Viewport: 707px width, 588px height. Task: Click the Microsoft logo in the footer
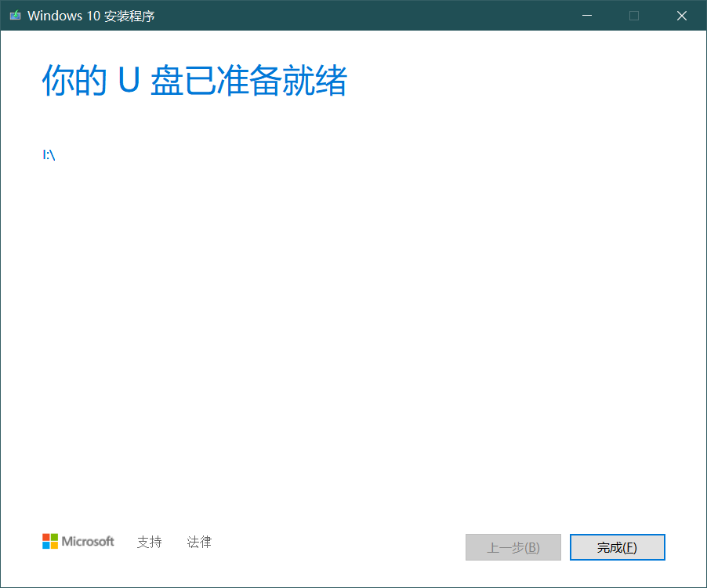(78, 541)
